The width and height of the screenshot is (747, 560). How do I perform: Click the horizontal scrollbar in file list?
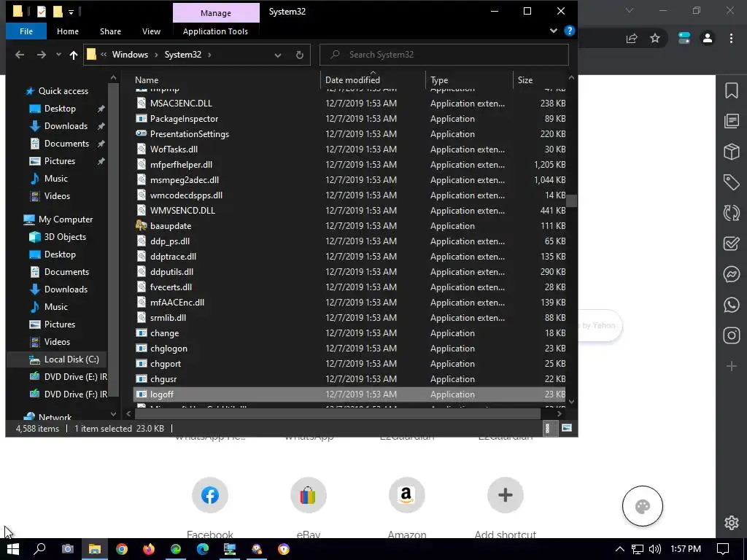click(338, 414)
